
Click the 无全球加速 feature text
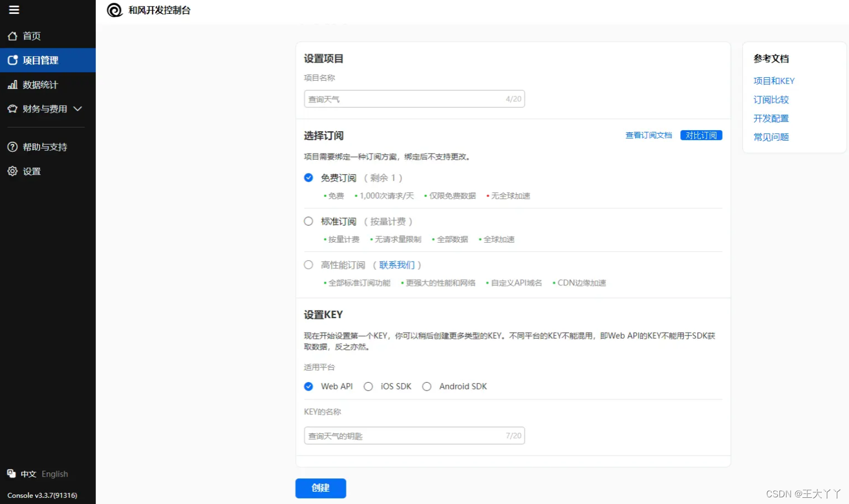(511, 196)
